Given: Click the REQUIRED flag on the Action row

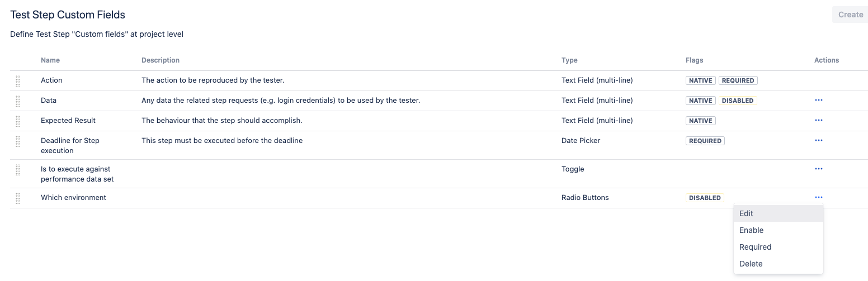Looking at the screenshot, I should click(738, 80).
